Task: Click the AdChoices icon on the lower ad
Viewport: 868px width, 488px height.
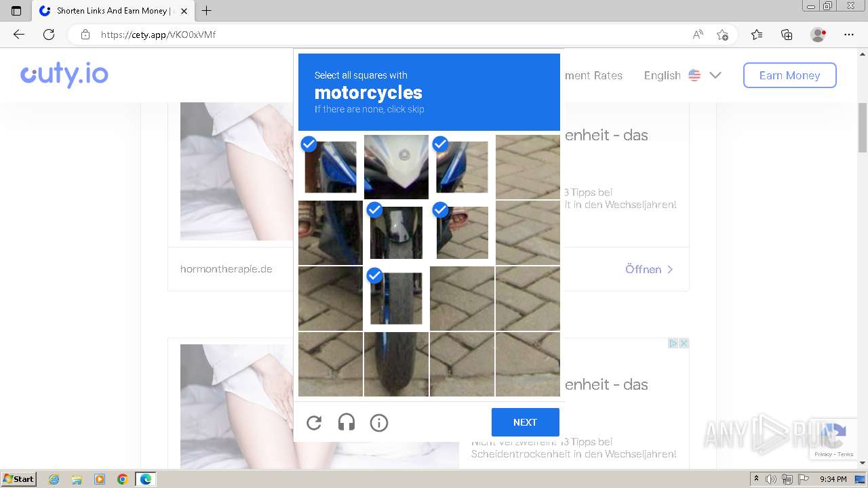Action: [x=673, y=344]
